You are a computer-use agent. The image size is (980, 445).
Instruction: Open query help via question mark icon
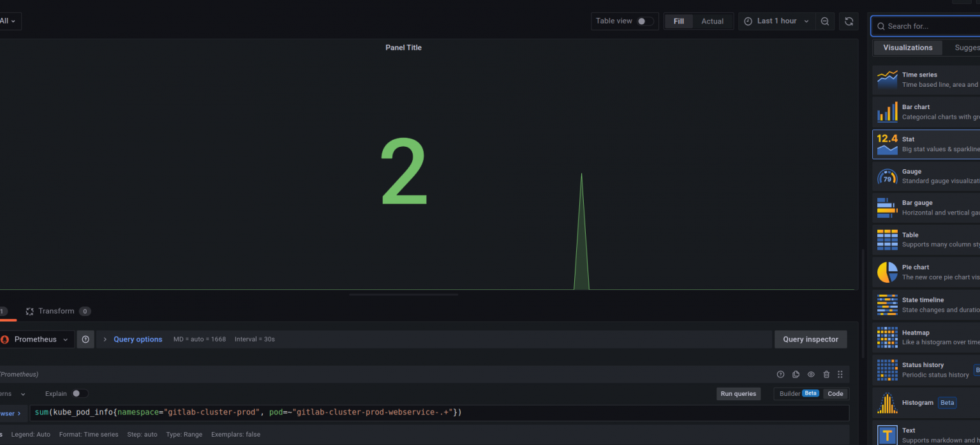780,375
